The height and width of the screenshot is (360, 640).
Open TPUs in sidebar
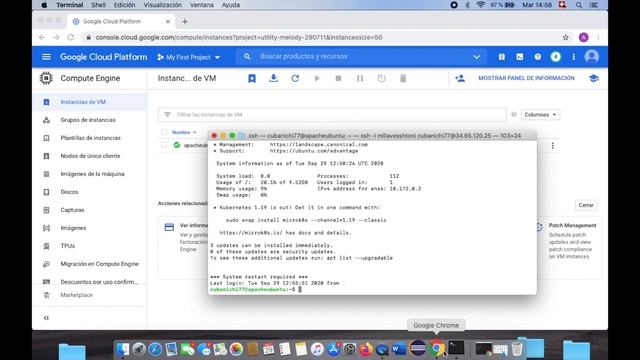(90, 246)
